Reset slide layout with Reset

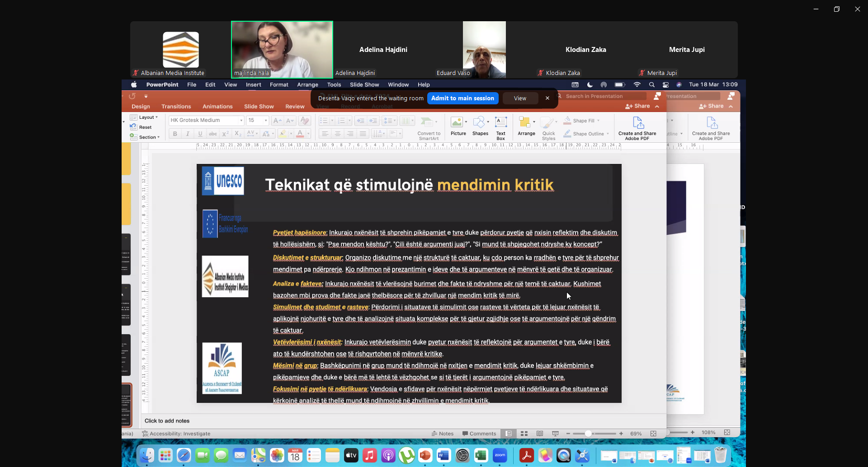tap(141, 127)
